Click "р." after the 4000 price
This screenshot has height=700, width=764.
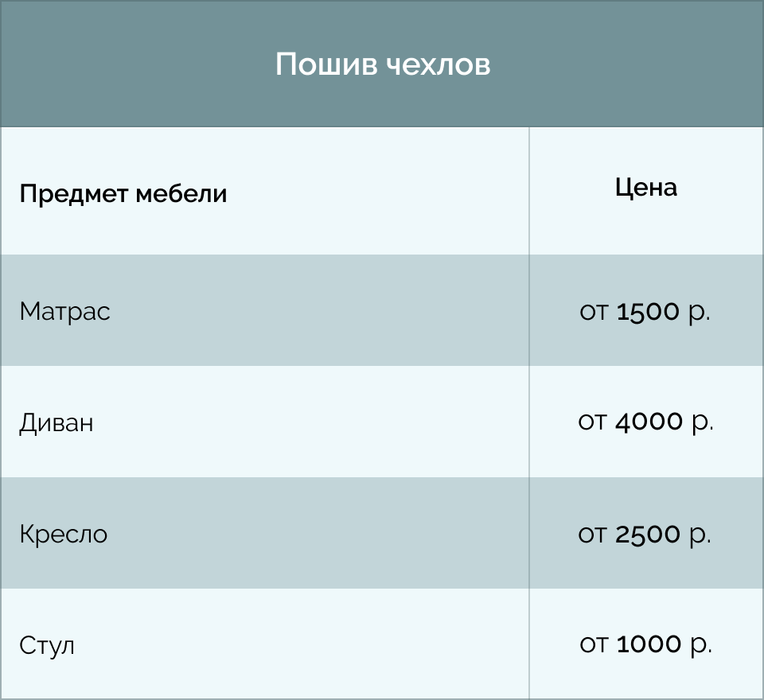[x=702, y=422]
